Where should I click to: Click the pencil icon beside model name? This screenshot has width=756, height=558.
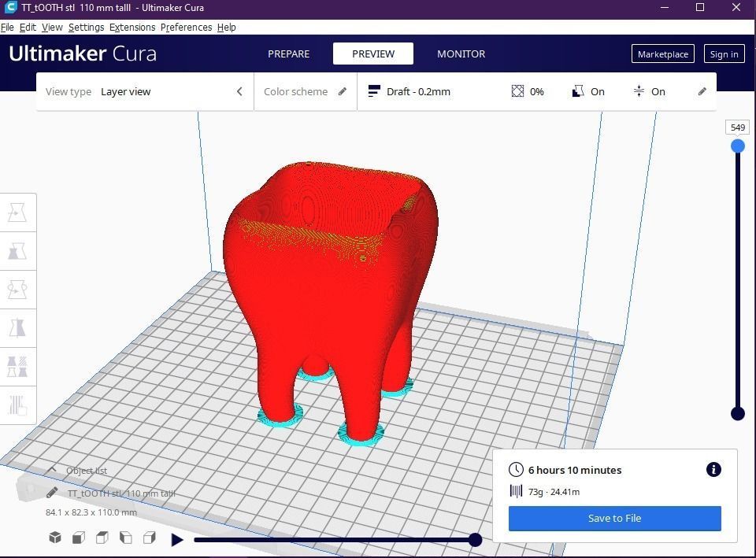pyautogui.click(x=53, y=493)
